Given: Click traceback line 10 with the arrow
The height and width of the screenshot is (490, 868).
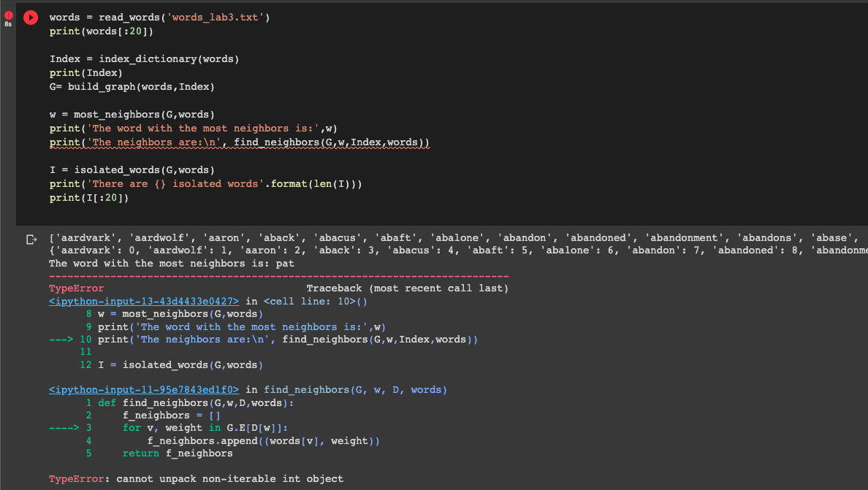Looking at the screenshot, I should (x=264, y=340).
